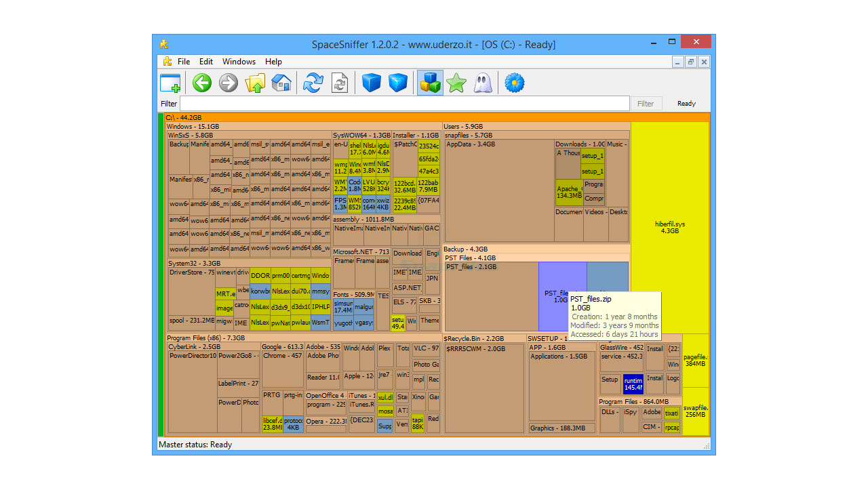
Task: Click the "AppData - 3.4GB" folder block
Action: click(x=499, y=190)
